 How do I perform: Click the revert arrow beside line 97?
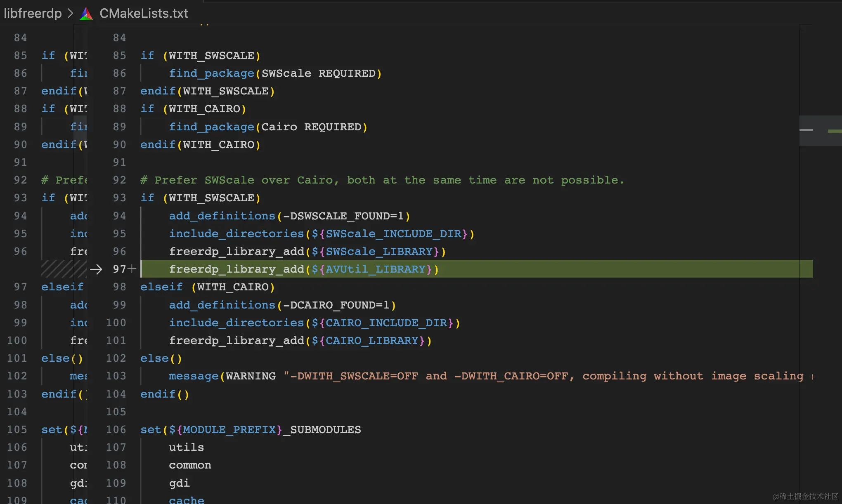point(96,269)
